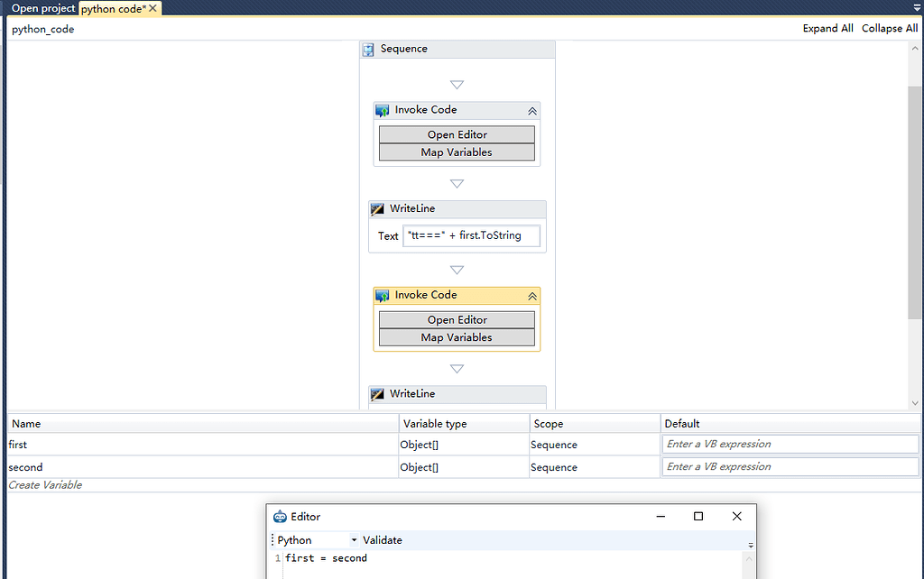Click the bottom WriteLine activity icon
924x579 pixels.
tap(378, 394)
